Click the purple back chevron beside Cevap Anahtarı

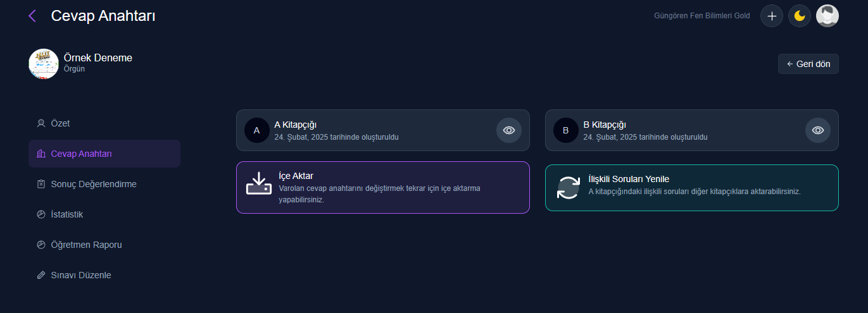pos(32,16)
